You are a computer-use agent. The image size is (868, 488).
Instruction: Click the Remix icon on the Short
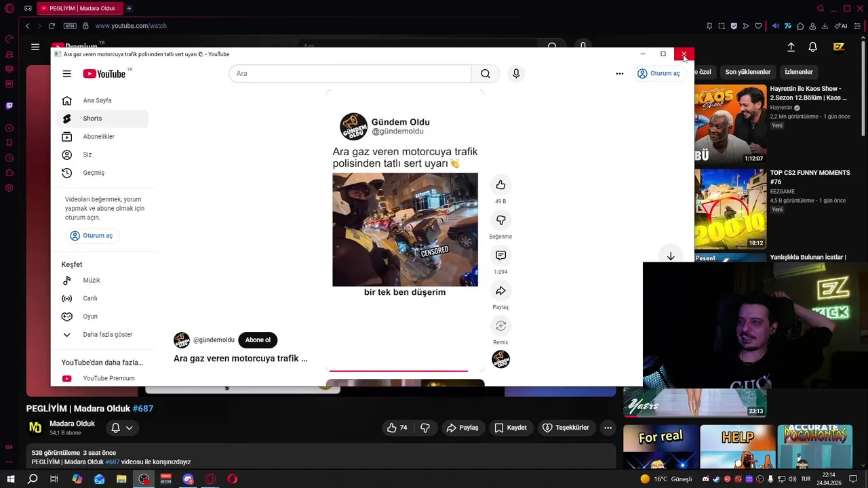pos(500,326)
